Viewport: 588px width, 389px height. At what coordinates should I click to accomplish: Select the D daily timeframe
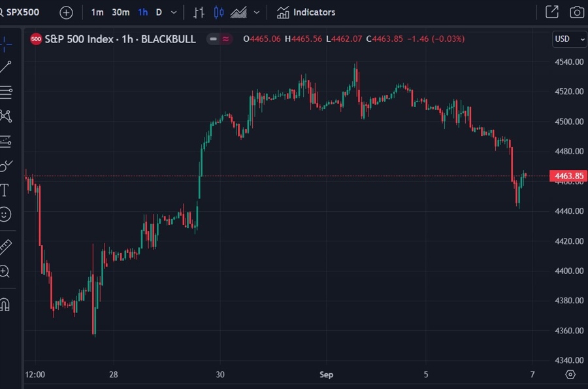159,12
